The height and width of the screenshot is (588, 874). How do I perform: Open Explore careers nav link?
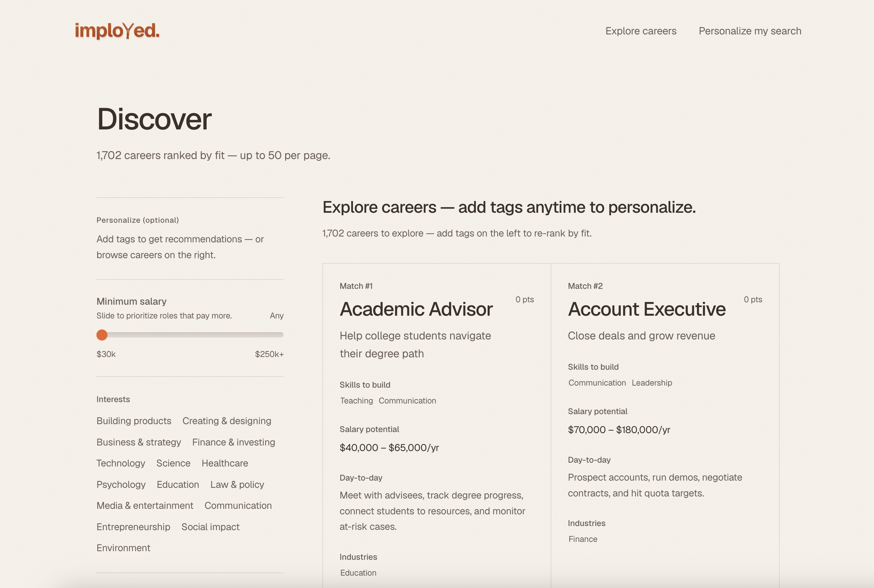tap(641, 31)
